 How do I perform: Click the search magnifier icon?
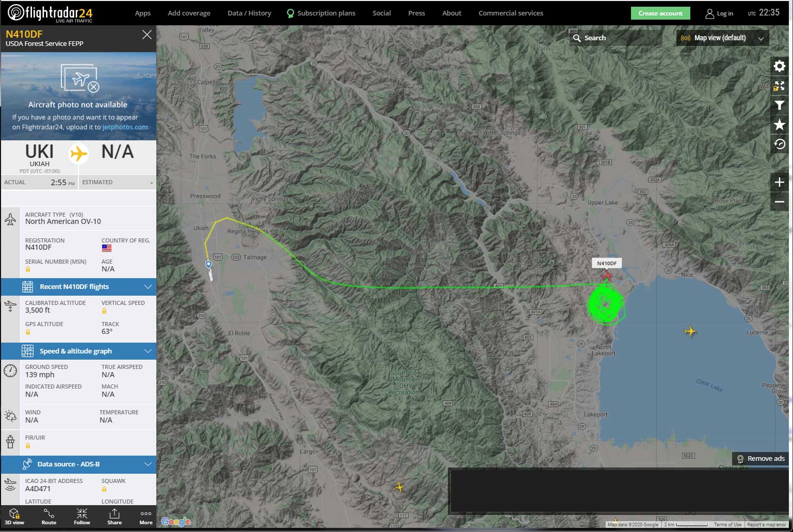tap(577, 38)
